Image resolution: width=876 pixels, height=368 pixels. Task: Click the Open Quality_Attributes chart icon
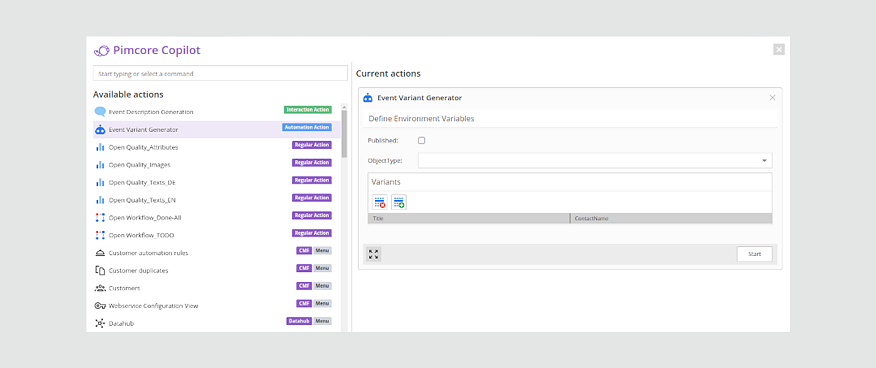tap(100, 147)
